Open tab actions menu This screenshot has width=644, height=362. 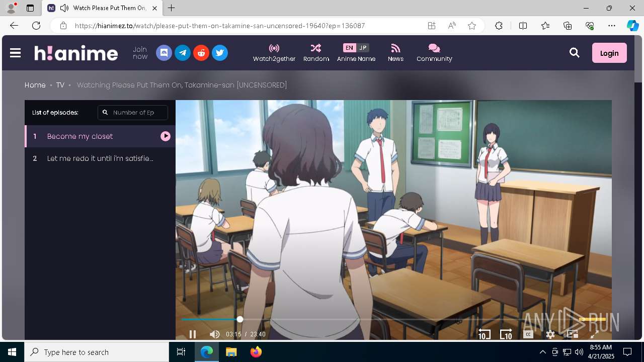pos(30,8)
